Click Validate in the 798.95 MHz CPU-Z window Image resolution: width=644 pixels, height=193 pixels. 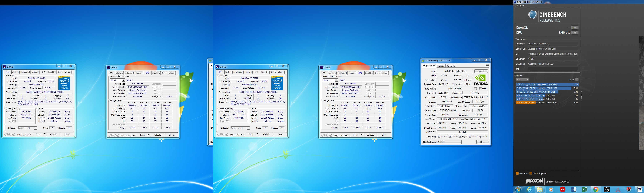click(x=53, y=134)
